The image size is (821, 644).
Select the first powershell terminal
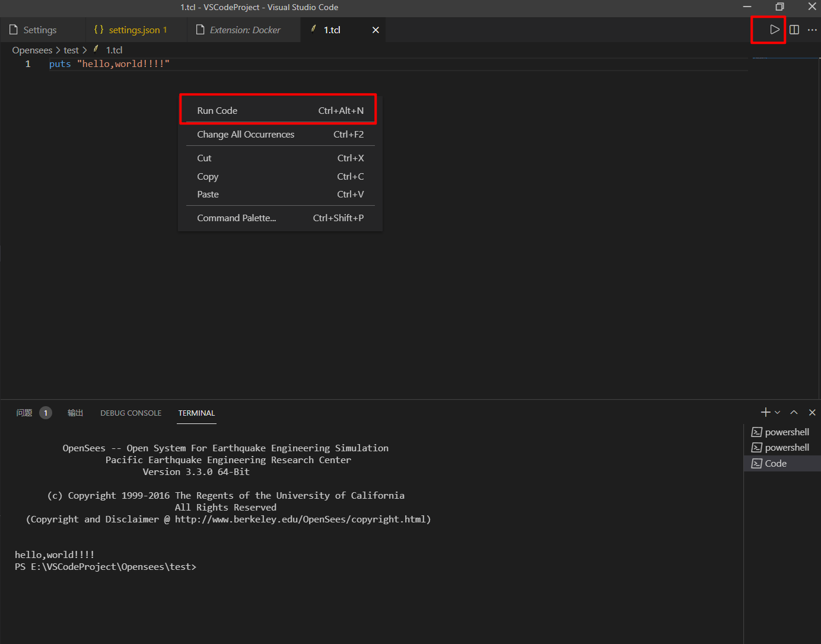[782, 432]
